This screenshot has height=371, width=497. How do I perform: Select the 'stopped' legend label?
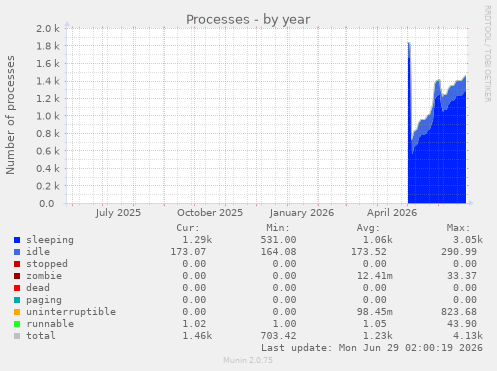coord(47,264)
